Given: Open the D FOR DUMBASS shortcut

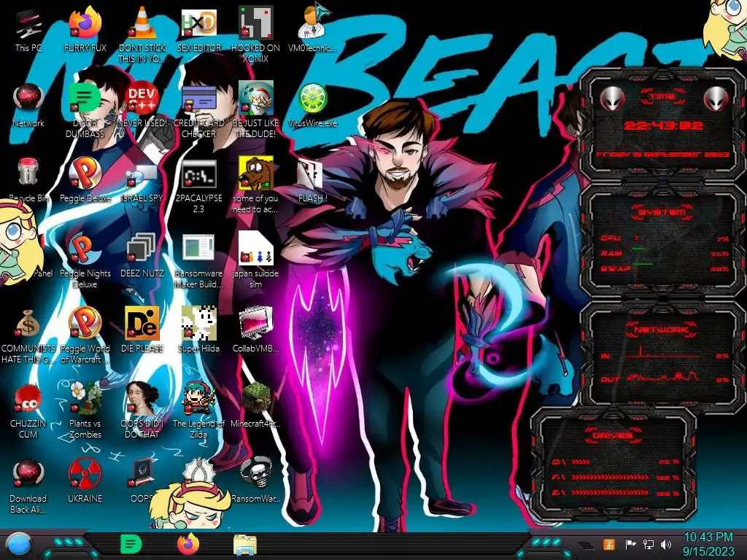Looking at the screenshot, I should [x=85, y=111].
